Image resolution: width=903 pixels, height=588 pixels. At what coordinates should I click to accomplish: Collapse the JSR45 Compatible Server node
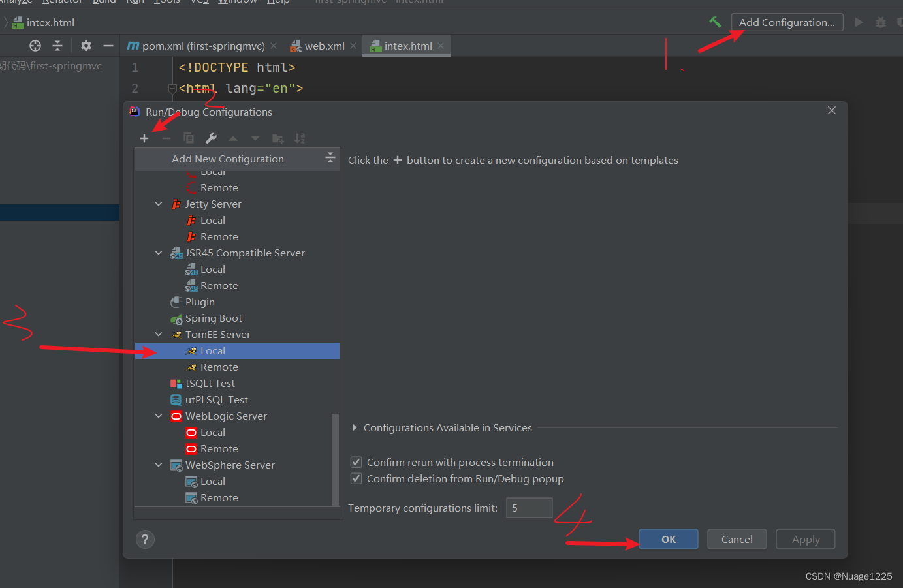[159, 253]
